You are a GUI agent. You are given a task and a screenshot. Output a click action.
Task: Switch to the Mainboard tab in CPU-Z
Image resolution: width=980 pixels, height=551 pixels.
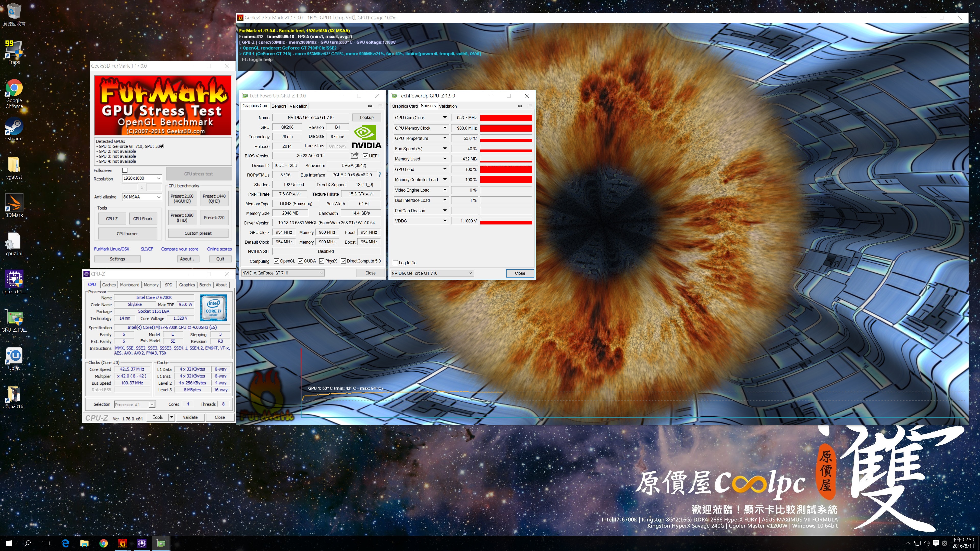tap(130, 285)
